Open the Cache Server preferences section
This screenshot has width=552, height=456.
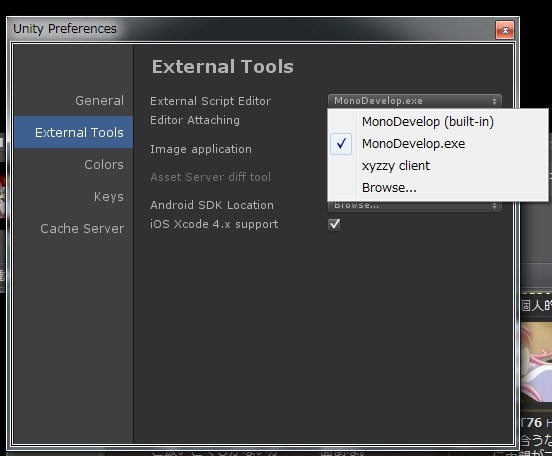tap(82, 229)
